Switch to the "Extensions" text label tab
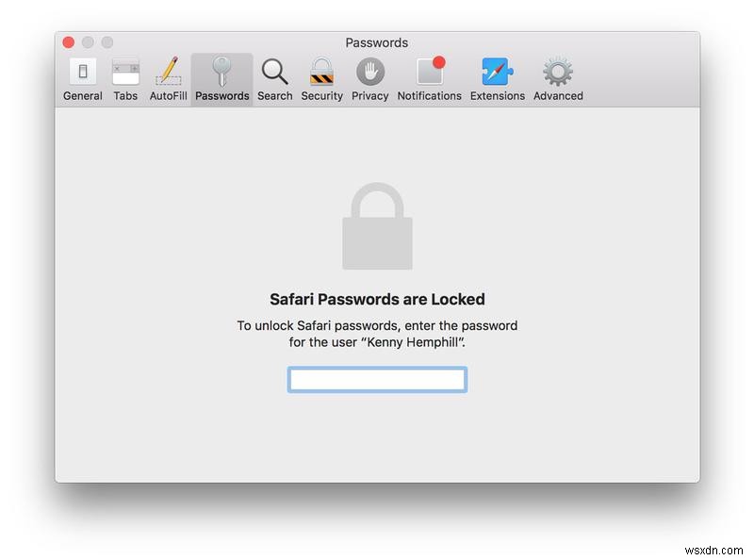This screenshot has height=560, width=754. (x=497, y=96)
